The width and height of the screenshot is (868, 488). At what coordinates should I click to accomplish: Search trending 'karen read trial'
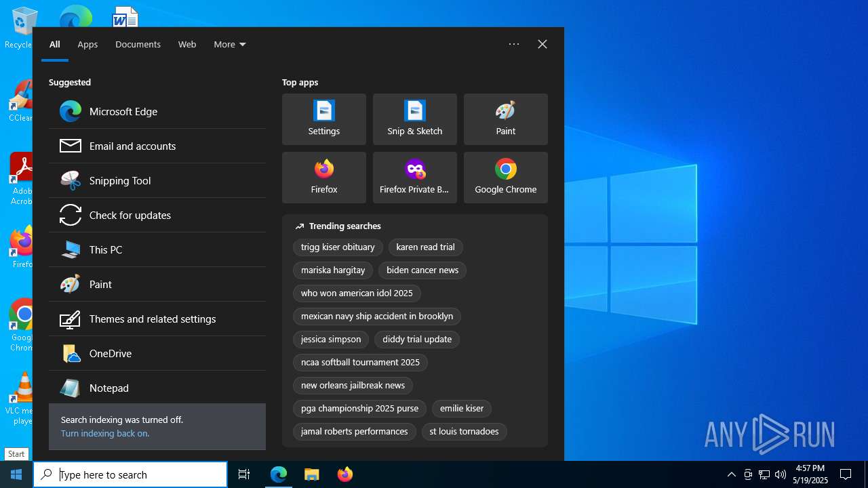[426, 247]
